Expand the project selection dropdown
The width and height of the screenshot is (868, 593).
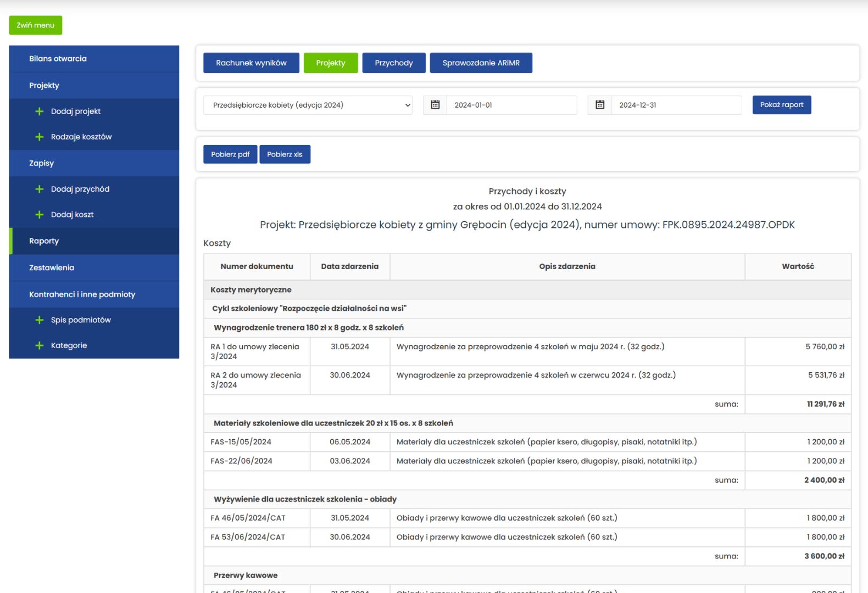308,105
